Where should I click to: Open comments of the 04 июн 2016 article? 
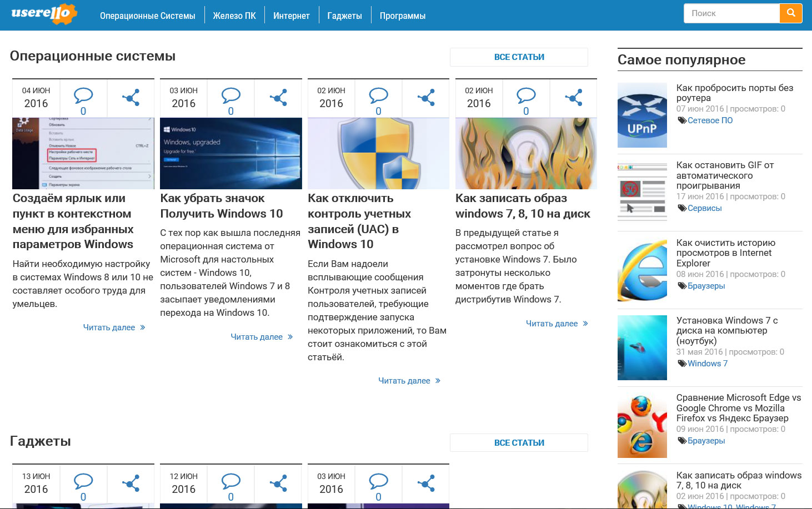(83, 101)
